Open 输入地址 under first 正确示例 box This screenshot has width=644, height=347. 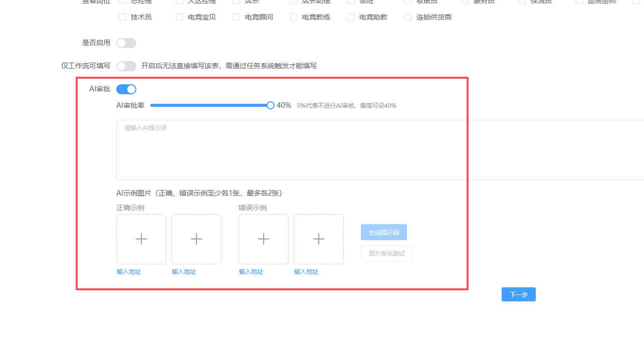(x=129, y=272)
